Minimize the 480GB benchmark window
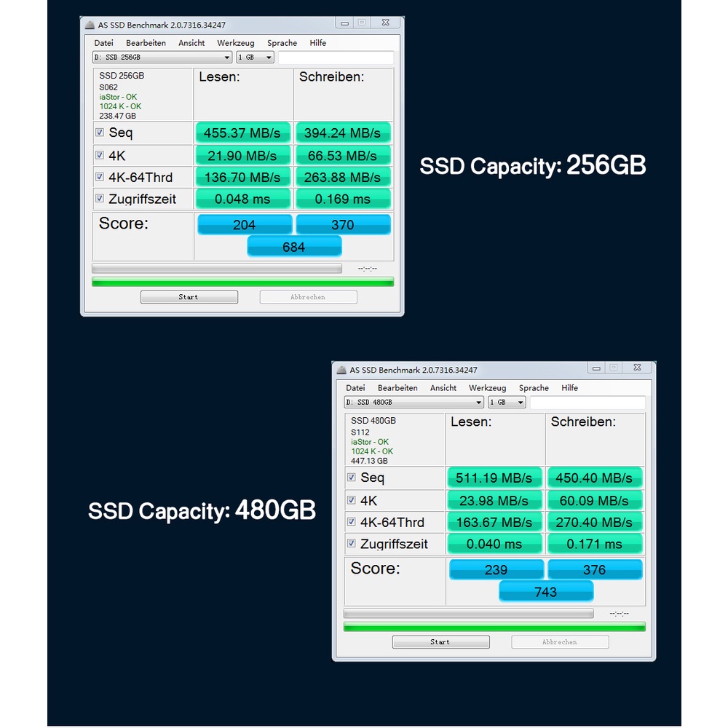 [596, 368]
